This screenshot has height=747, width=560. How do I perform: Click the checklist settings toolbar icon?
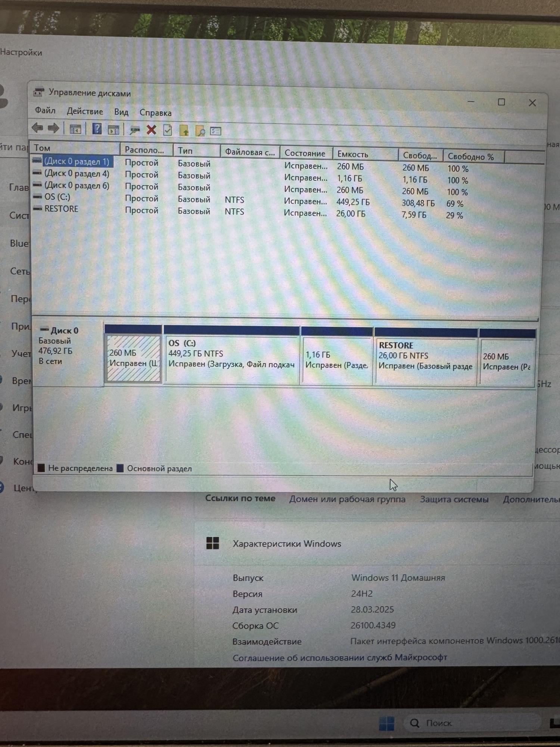coord(215,131)
